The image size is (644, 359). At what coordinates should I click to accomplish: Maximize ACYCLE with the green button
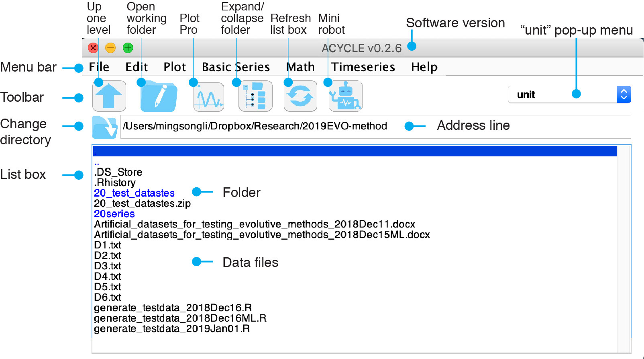[x=128, y=48]
